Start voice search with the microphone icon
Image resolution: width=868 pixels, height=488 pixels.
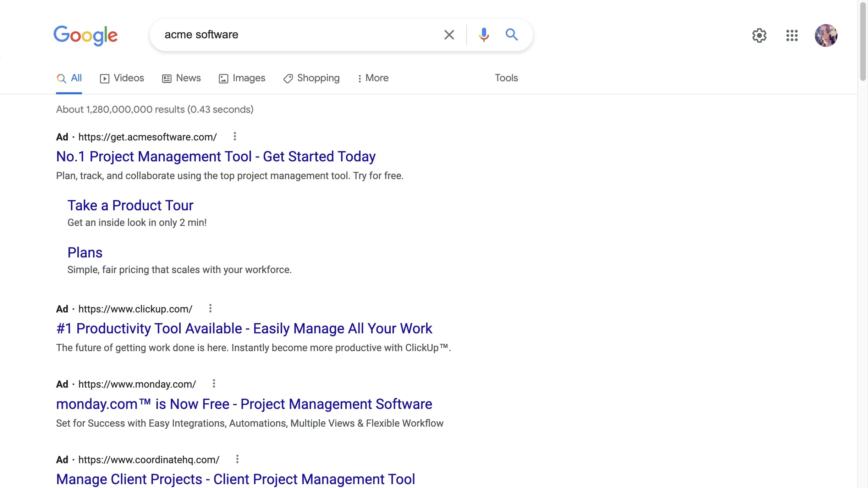coord(484,35)
